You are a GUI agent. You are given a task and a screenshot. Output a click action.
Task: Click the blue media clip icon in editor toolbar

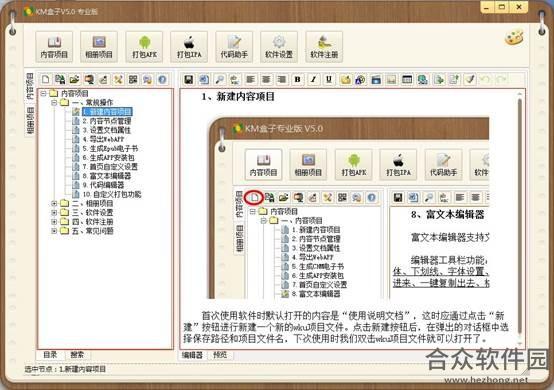click(x=376, y=79)
